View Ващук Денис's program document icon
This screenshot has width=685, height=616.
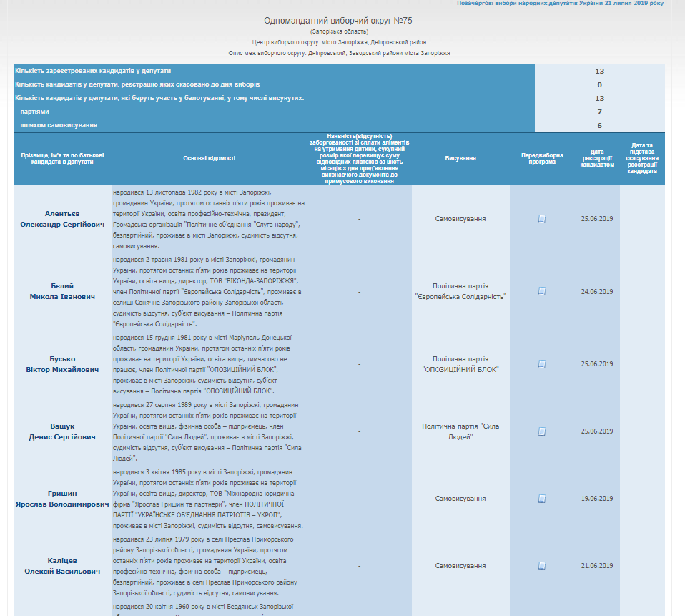[x=542, y=431]
